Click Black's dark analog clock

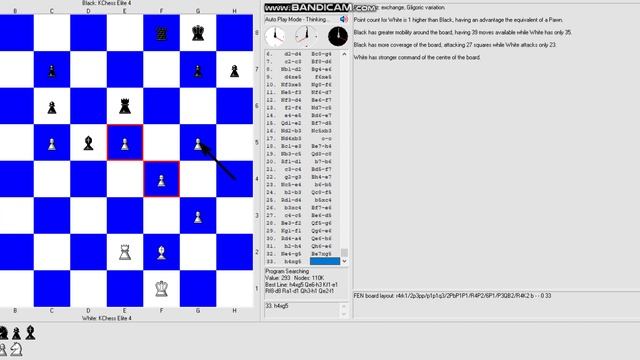tap(338, 36)
